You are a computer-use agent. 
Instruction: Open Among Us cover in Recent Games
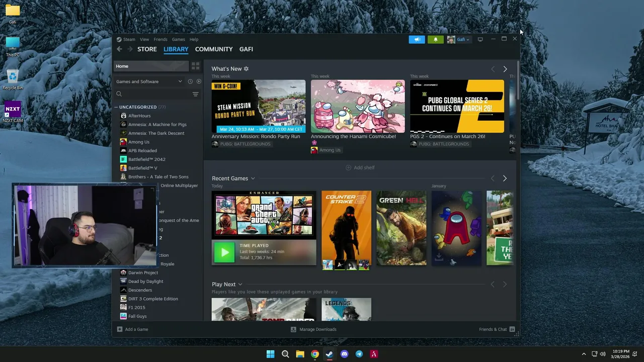[456, 228]
